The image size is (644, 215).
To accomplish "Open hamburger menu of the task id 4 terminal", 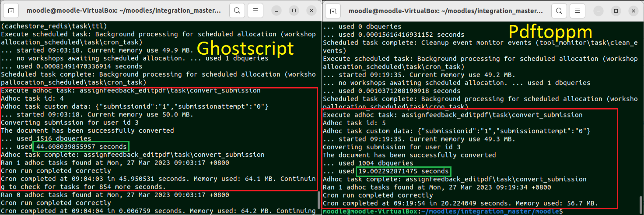I will click(x=255, y=11).
